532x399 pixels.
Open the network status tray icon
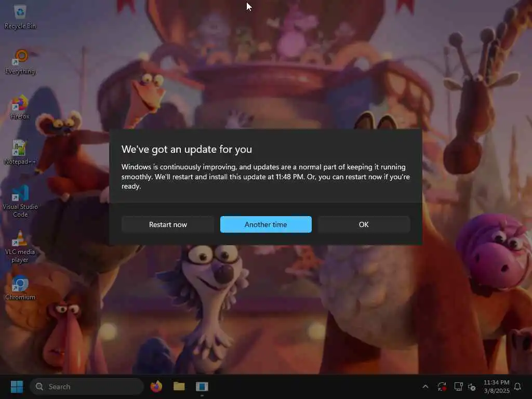tap(458, 387)
